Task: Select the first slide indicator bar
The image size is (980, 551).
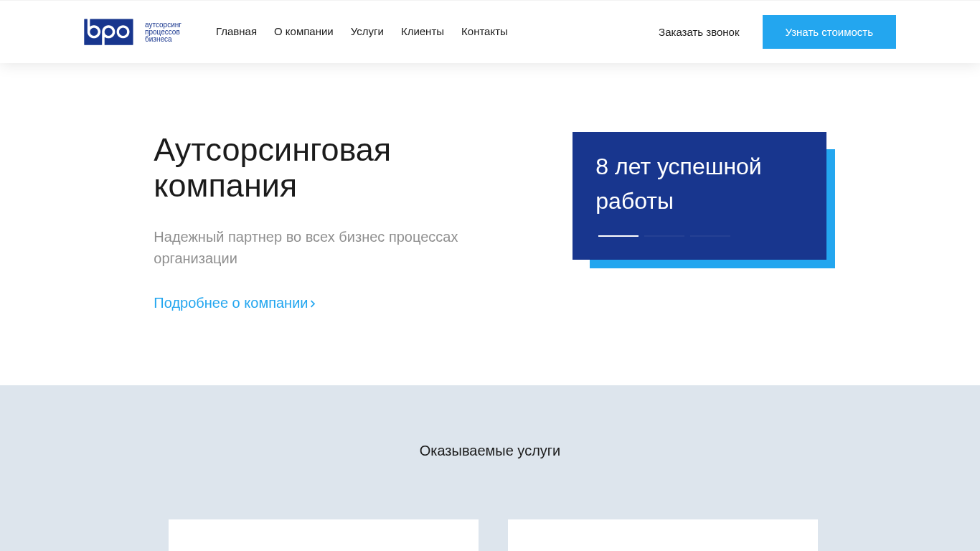Action: point(618,236)
